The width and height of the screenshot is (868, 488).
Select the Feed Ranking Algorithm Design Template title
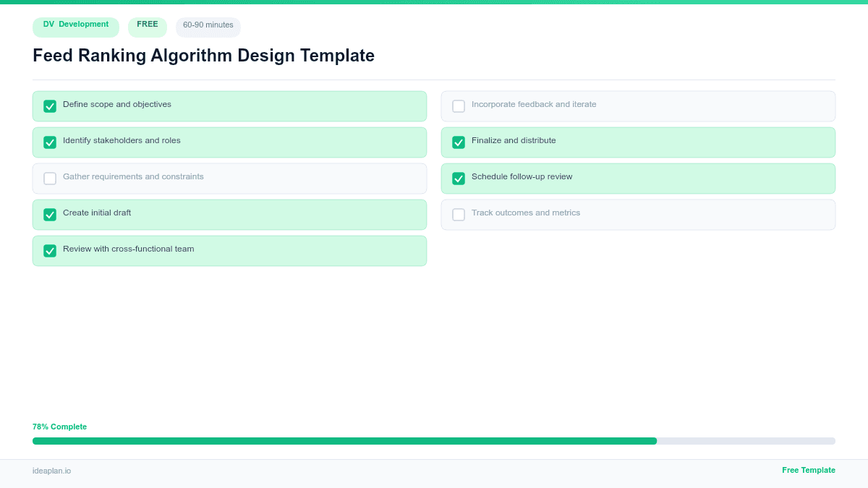click(203, 56)
